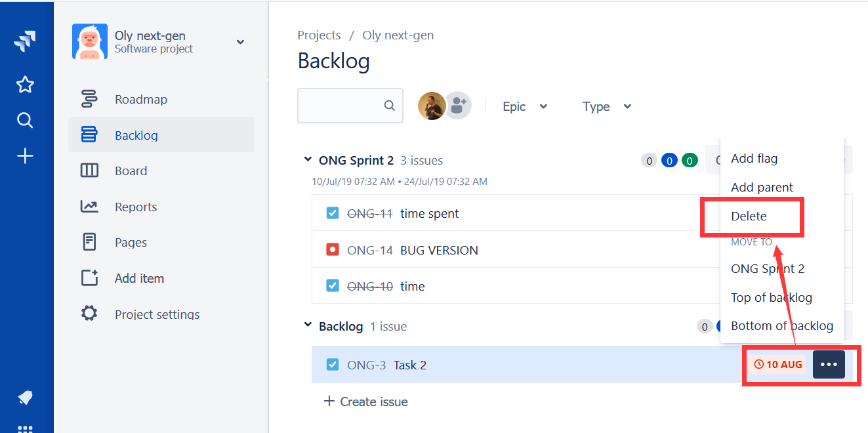Click the task checkbox icon for ONG-11

pos(333,213)
